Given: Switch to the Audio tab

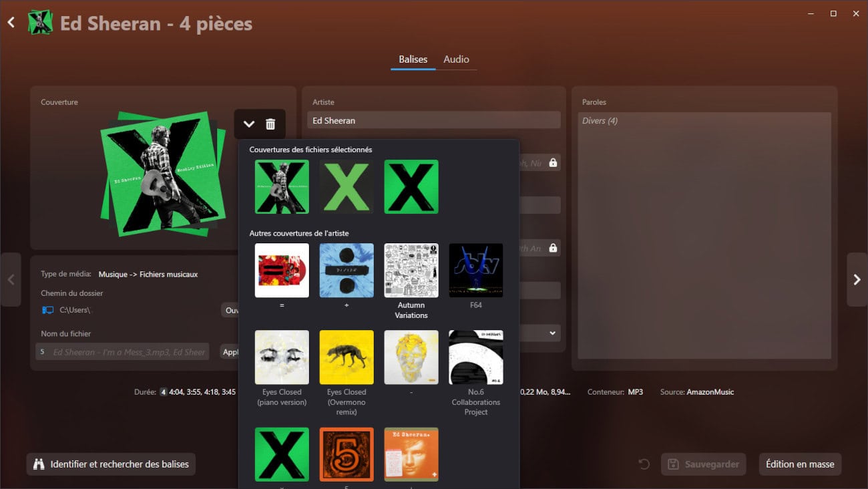Looking at the screenshot, I should coord(456,59).
